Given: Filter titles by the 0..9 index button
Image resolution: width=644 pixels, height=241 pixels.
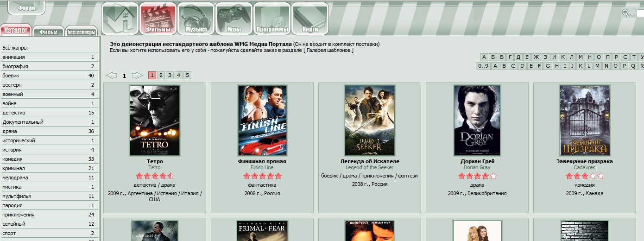Looking at the screenshot, I should [x=483, y=66].
